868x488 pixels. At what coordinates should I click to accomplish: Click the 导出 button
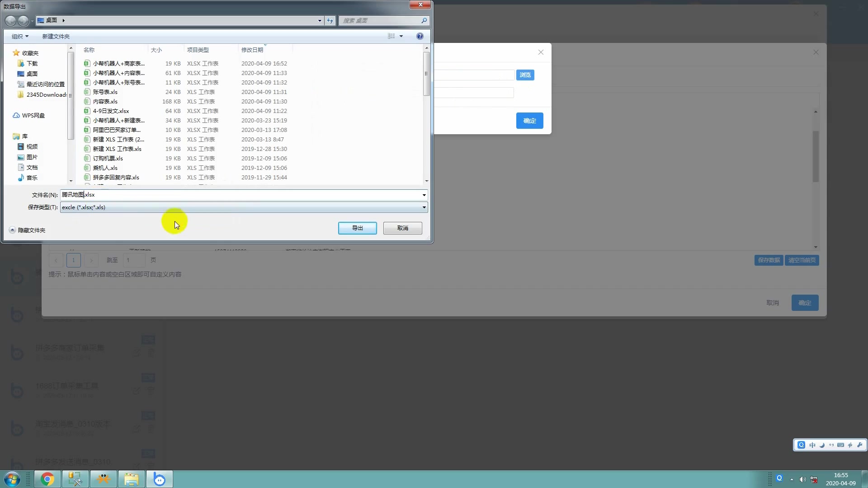(x=357, y=228)
